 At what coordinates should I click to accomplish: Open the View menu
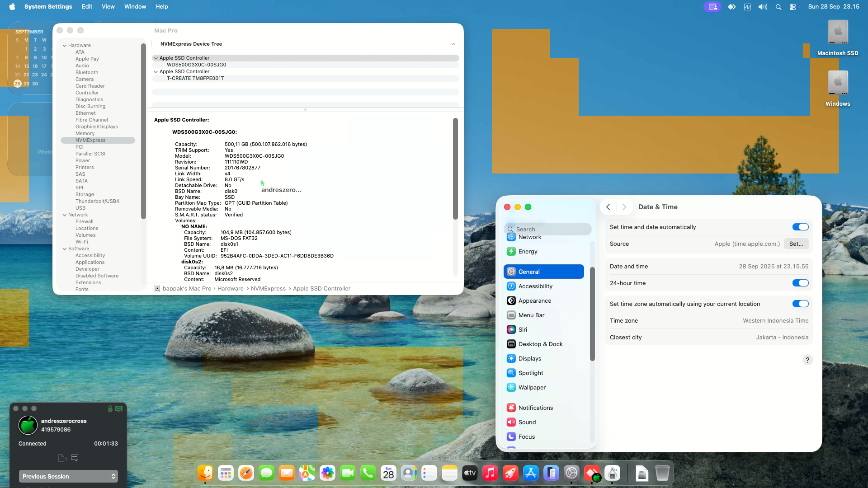pyautogui.click(x=108, y=6)
